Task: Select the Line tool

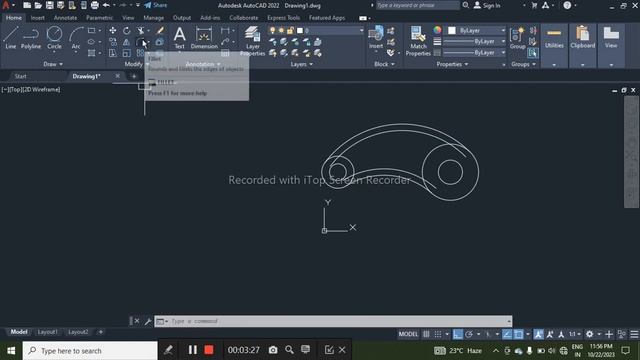Action: 11,38
